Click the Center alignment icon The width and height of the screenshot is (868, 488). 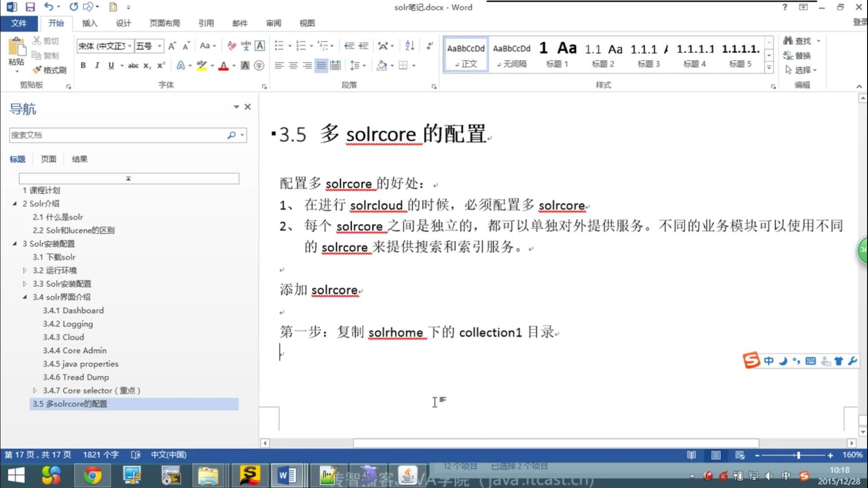[x=293, y=66]
